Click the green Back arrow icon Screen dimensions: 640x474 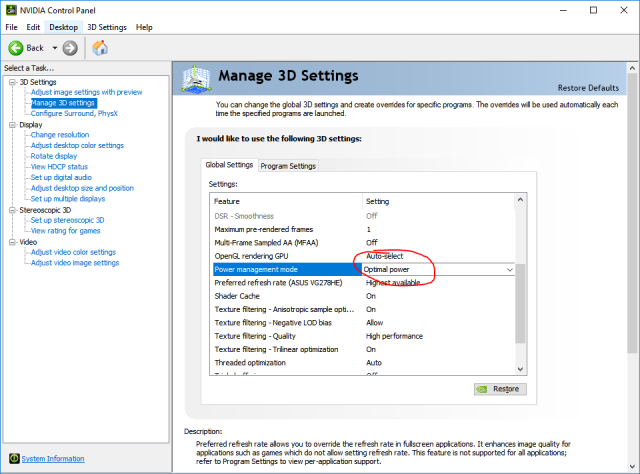coord(16,47)
